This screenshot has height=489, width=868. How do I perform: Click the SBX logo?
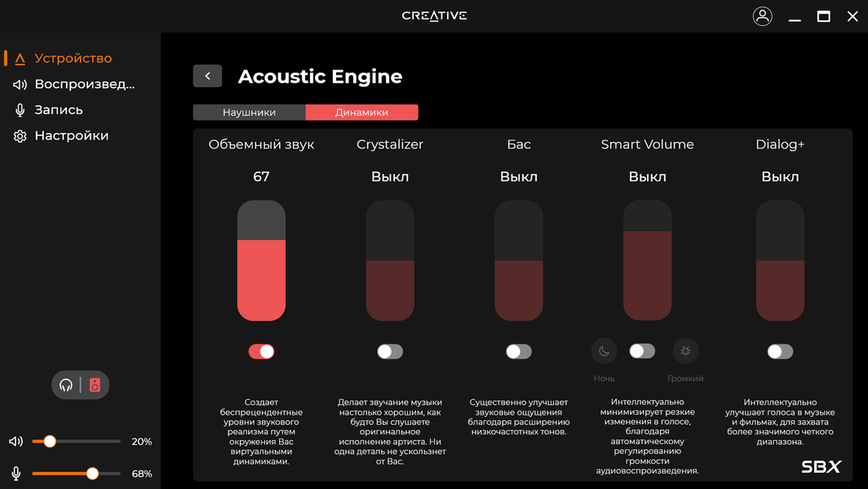(x=821, y=467)
